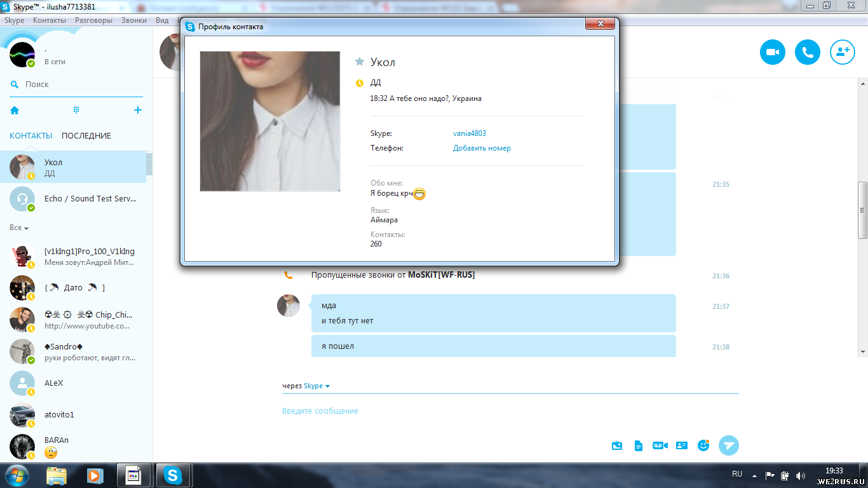Click the send file document icon

point(639,445)
